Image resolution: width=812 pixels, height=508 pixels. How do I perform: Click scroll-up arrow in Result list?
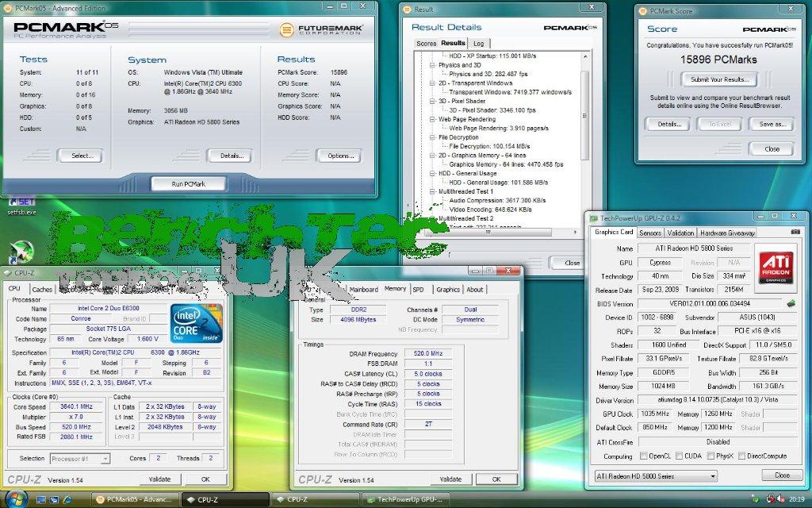[584, 56]
